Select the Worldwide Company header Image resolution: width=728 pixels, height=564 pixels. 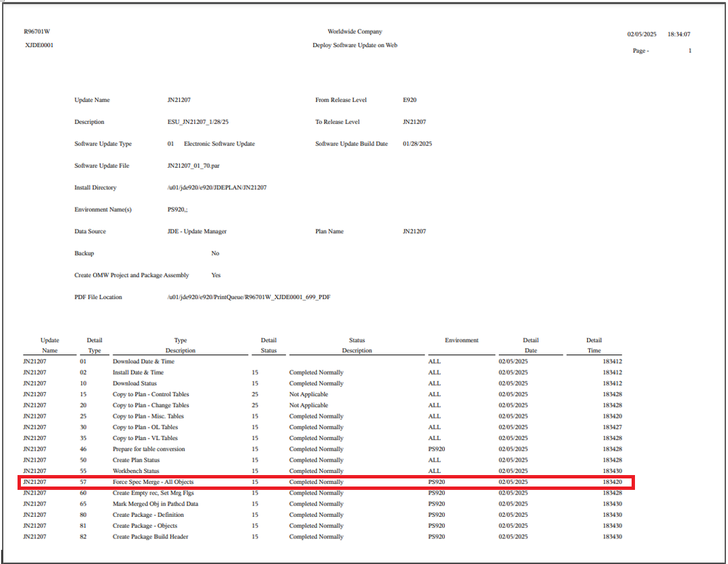354,31
